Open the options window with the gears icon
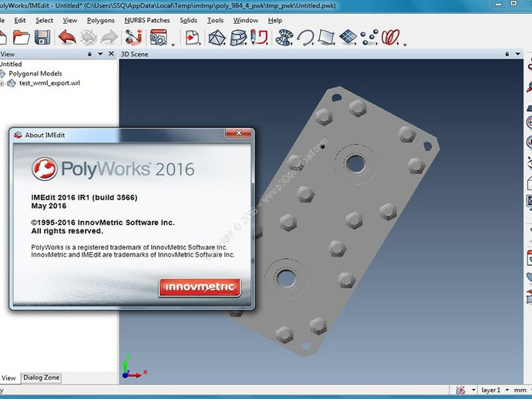 pyautogui.click(x=159, y=37)
